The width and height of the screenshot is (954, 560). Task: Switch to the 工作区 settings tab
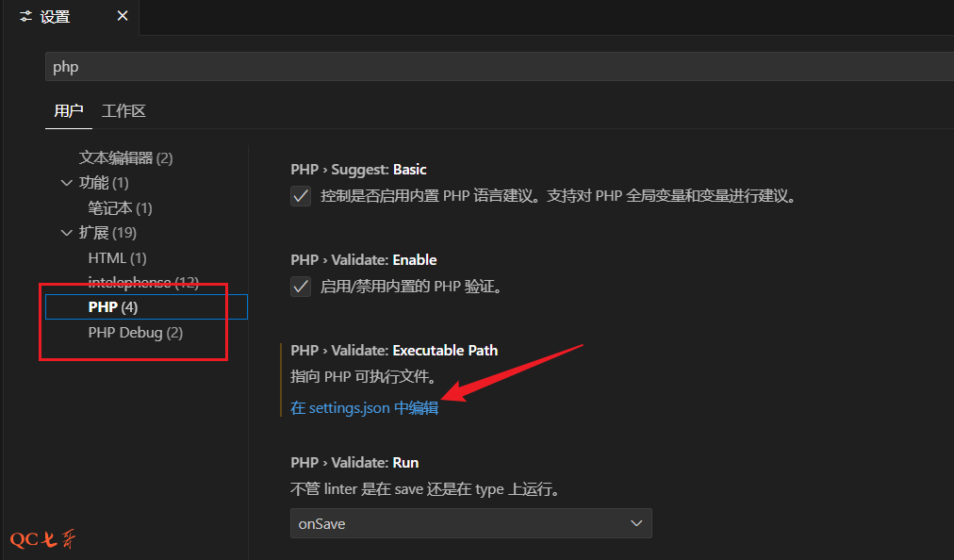pos(123,110)
